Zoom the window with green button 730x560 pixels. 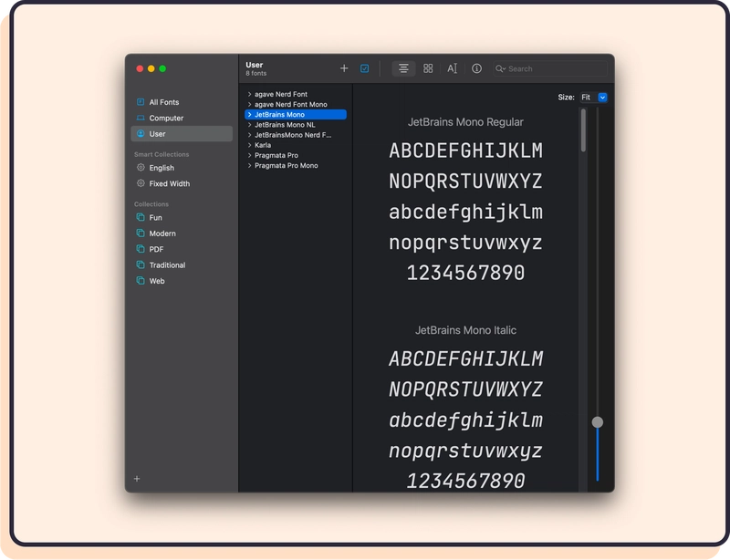162,68
